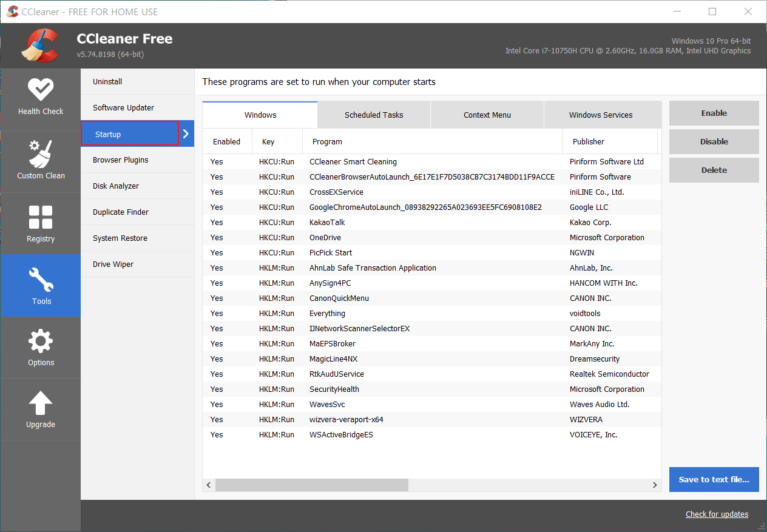
Task: Switch to the Context Menu tab
Action: [487, 115]
